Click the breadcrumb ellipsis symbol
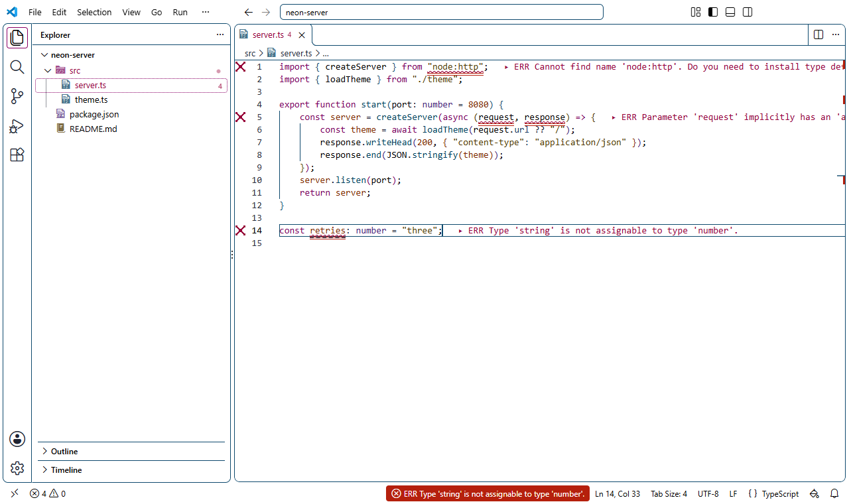This screenshot has width=849, height=504. click(326, 54)
